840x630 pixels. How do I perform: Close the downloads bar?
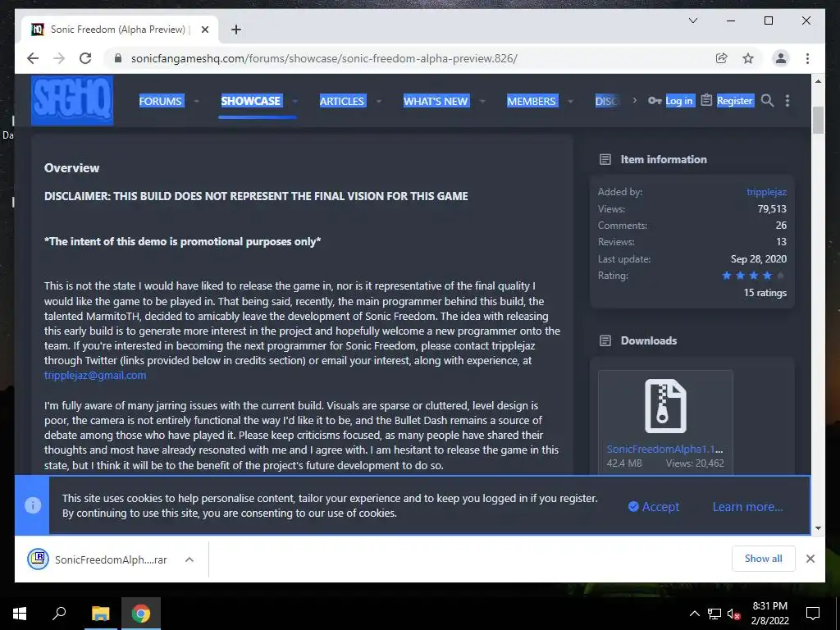(810, 559)
